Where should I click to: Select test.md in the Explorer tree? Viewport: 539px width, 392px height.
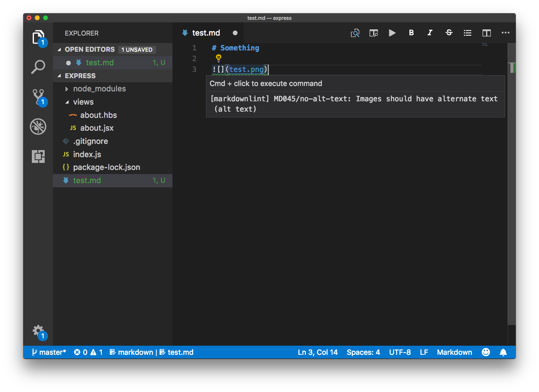tap(87, 180)
